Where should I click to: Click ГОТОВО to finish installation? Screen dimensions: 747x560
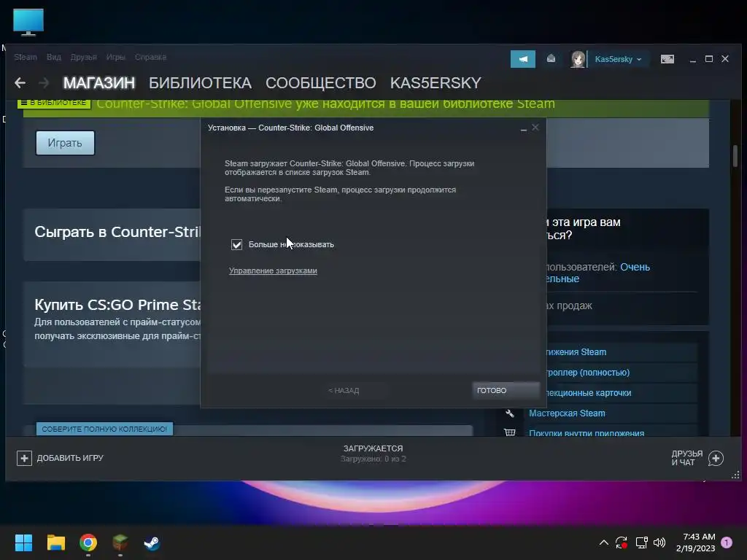pyautogui.click(x=506, y=391)
